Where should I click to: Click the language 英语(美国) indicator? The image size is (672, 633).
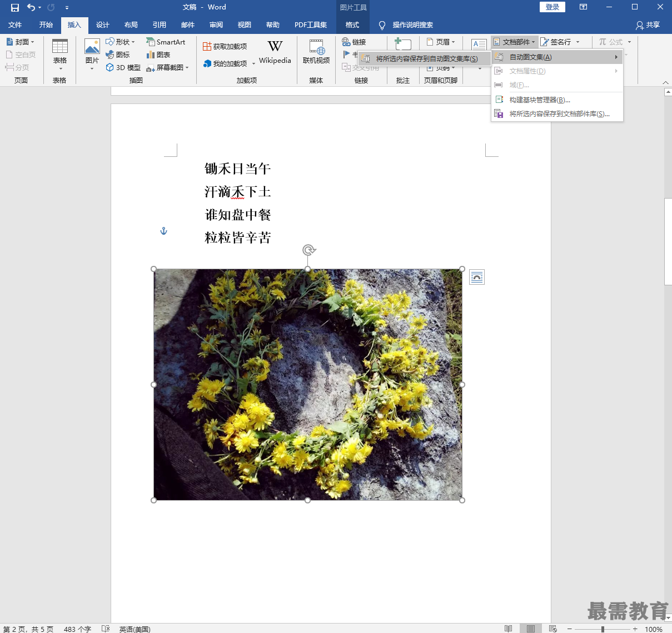click(135, 629)
